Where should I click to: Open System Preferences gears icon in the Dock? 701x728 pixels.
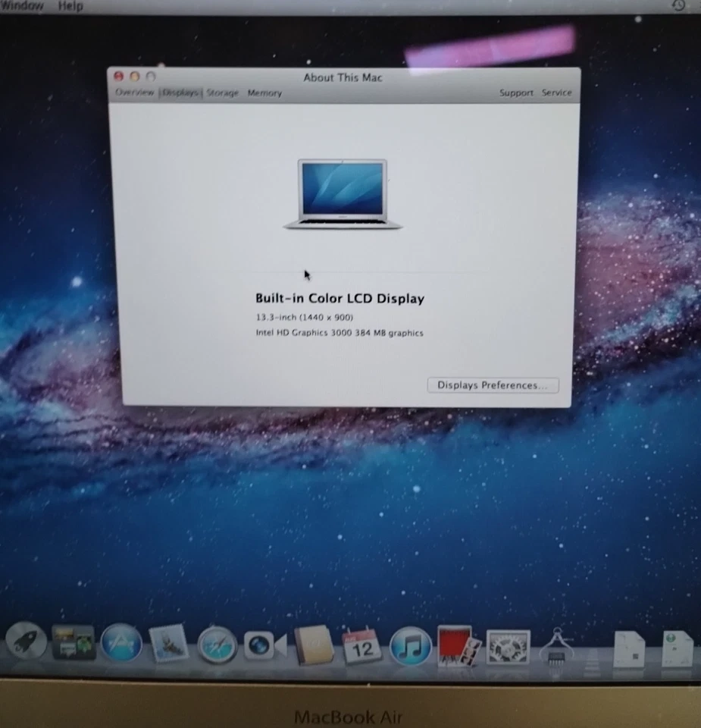[x=506, y=647]
